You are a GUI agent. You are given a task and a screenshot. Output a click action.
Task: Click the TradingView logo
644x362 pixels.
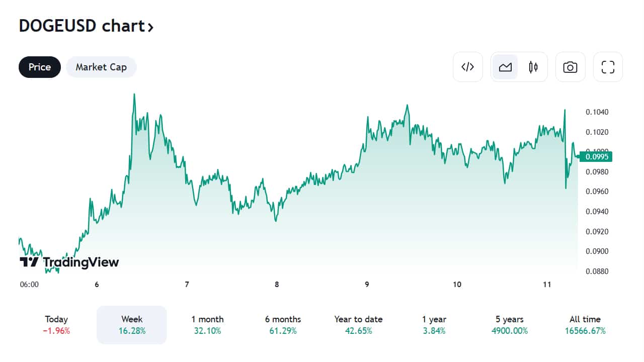click(69, 262)
